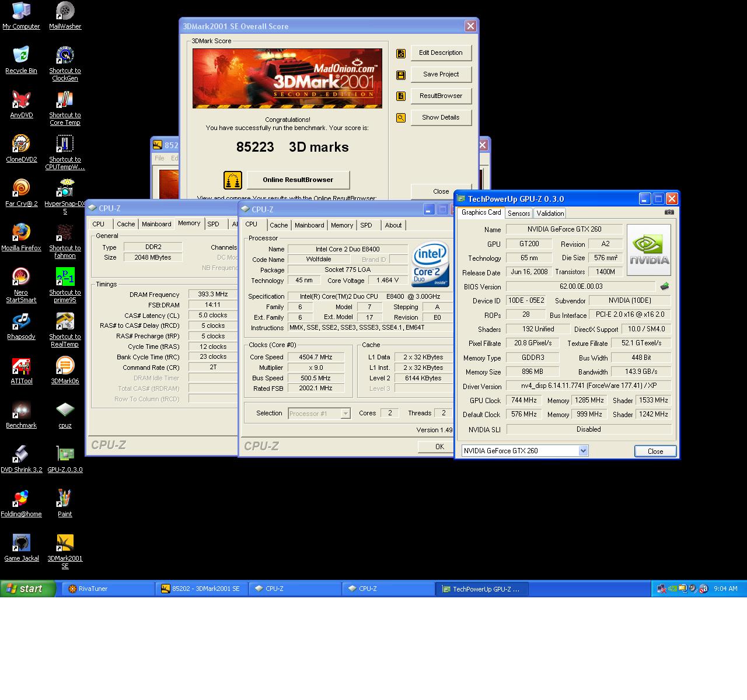Open the Benchmark desktop icon
The height and width of the screenshot is (700, 747).
click(21, 415)
